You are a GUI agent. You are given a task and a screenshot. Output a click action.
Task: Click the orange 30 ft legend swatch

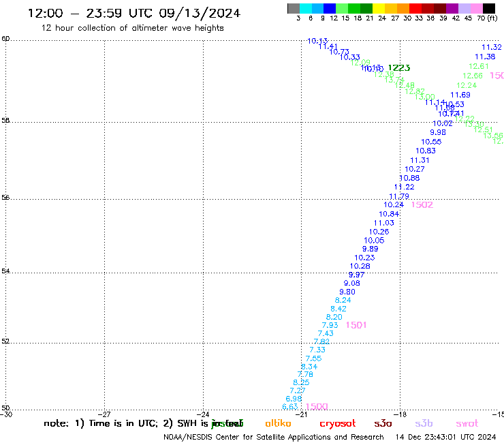[x=403, y=8]
